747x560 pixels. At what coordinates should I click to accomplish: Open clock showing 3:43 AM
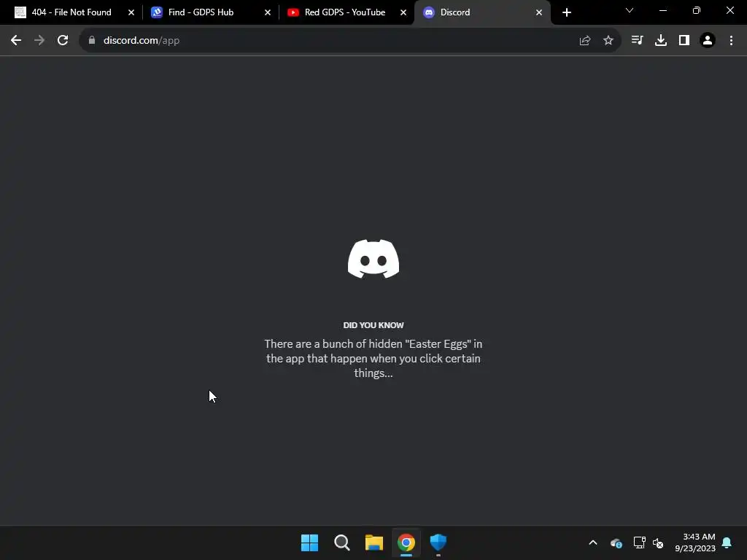tap(695, 542)
